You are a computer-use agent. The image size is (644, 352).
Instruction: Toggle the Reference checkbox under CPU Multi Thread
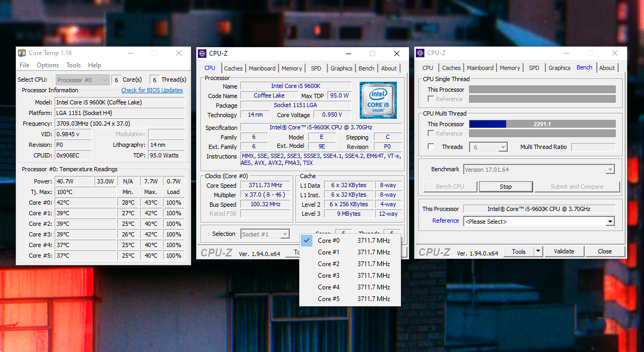[431, 134]
